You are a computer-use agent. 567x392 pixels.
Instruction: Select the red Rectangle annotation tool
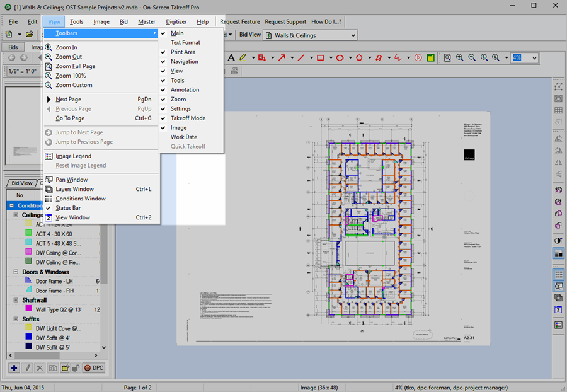point(321,57)
